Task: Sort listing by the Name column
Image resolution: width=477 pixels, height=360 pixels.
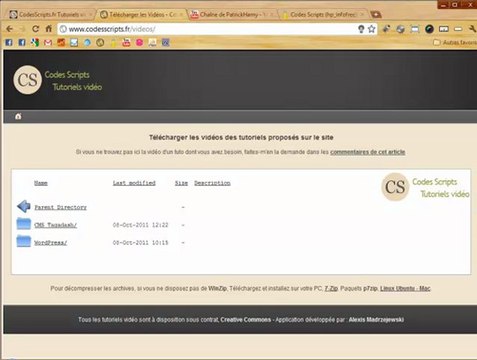Action: (x=41, y=183)
